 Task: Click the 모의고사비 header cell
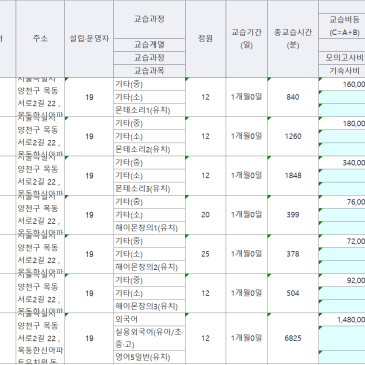tap(342, 58)
